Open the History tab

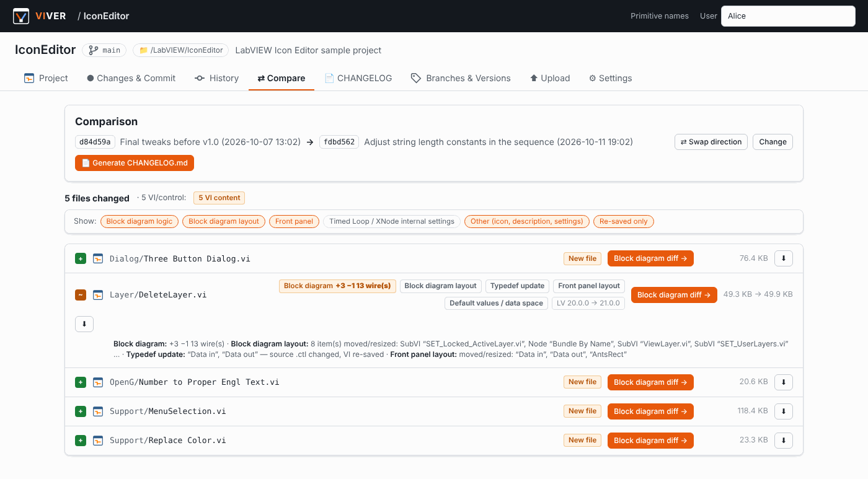tap(216, 78)
